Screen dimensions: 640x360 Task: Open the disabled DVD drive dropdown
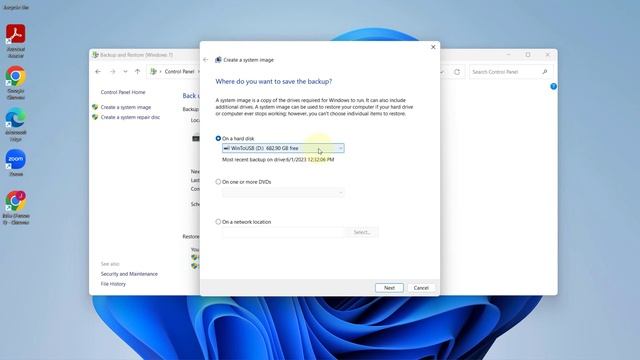[x=283, y=192]
